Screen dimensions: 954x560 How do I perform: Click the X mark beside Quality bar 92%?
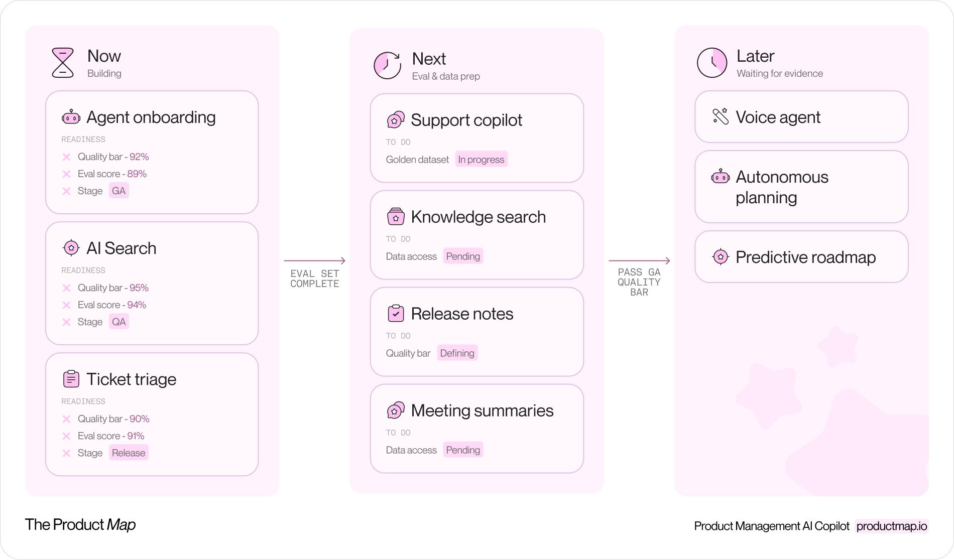click(66, 157)
